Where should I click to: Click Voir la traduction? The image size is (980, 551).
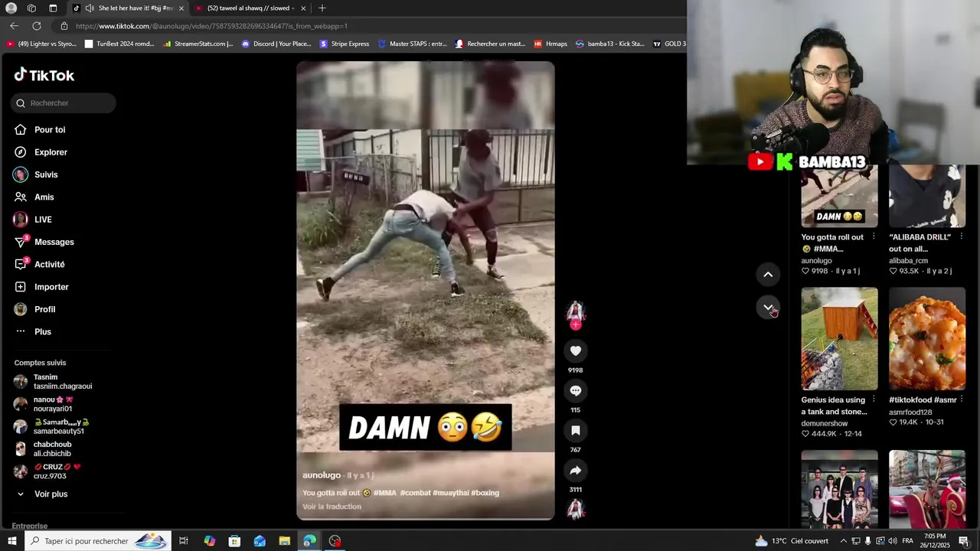[x=332, y=507]
